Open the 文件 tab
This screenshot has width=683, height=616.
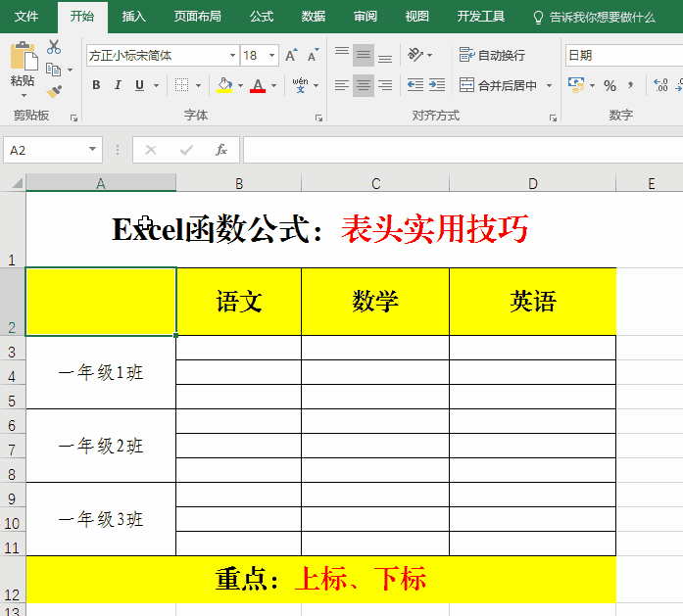coord(26,17)
